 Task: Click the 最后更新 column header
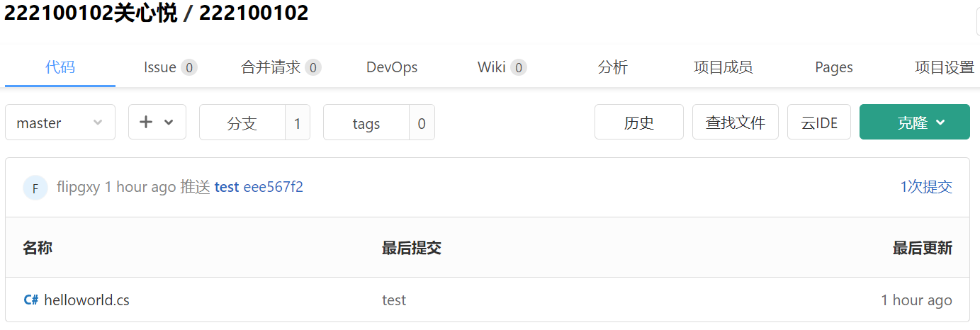click(x=923, y=248)
